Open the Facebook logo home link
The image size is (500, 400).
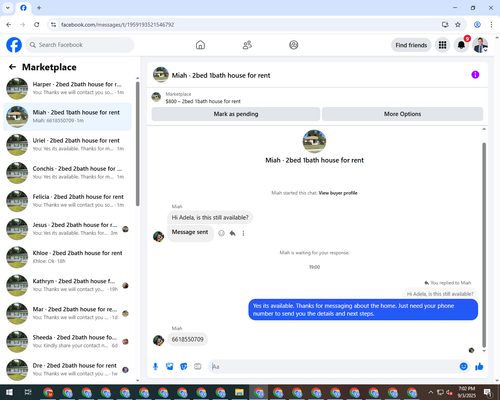pos(14,45)
